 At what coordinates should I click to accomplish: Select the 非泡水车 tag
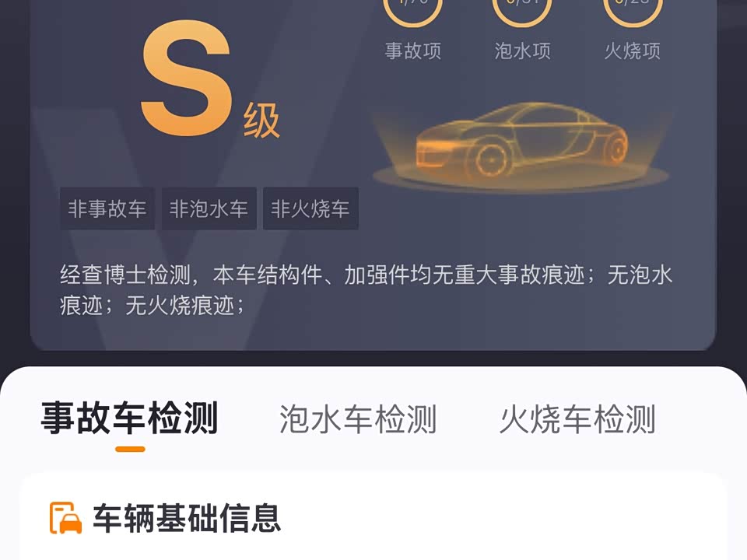pos(209,208)
